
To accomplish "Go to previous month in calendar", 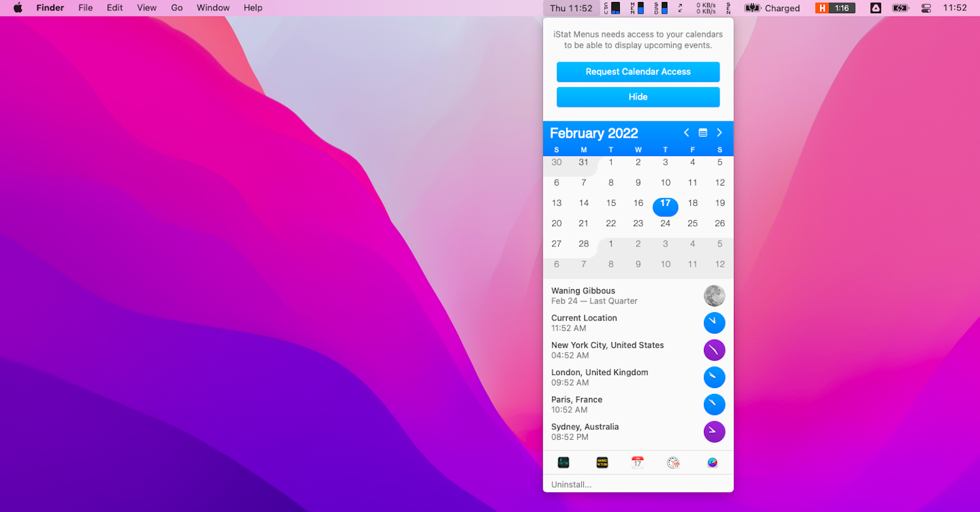I will click(686, 133).
